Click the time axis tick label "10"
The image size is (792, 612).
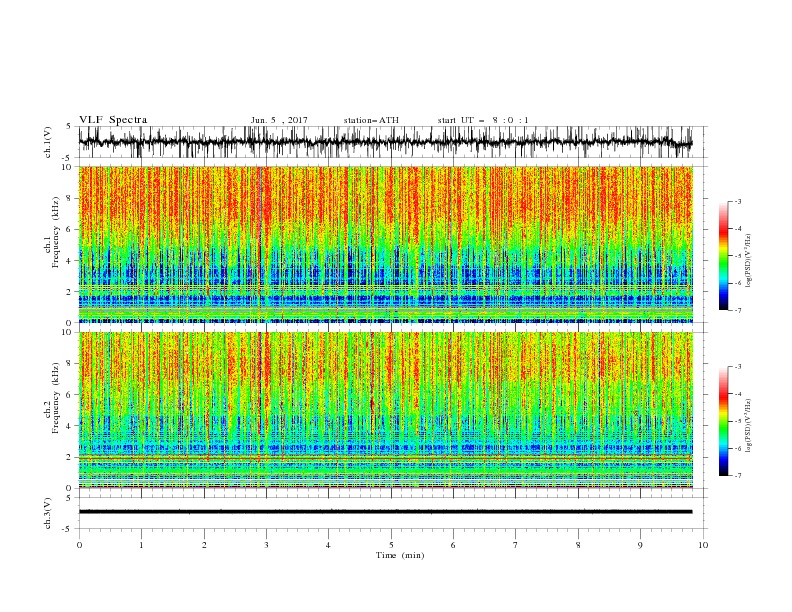coord(703,545)
